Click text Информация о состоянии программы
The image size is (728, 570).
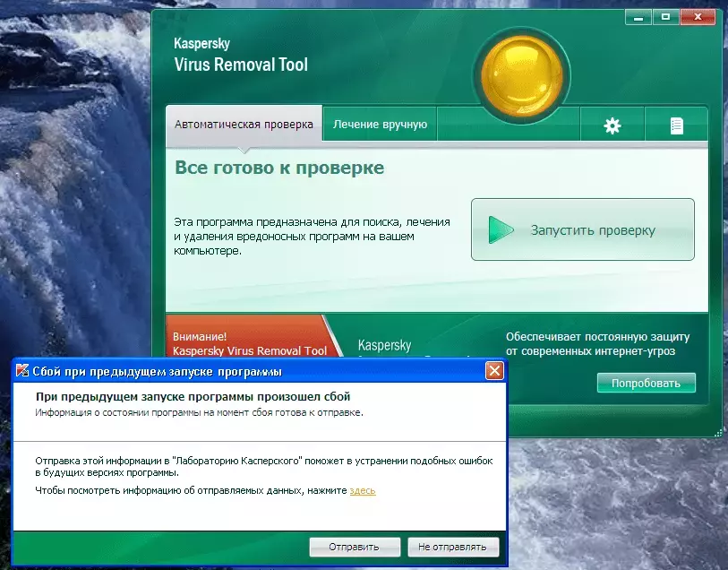199,412
